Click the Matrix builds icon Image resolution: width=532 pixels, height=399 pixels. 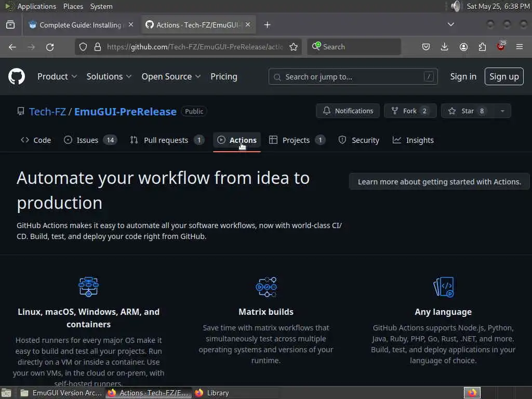coord(266,287)
